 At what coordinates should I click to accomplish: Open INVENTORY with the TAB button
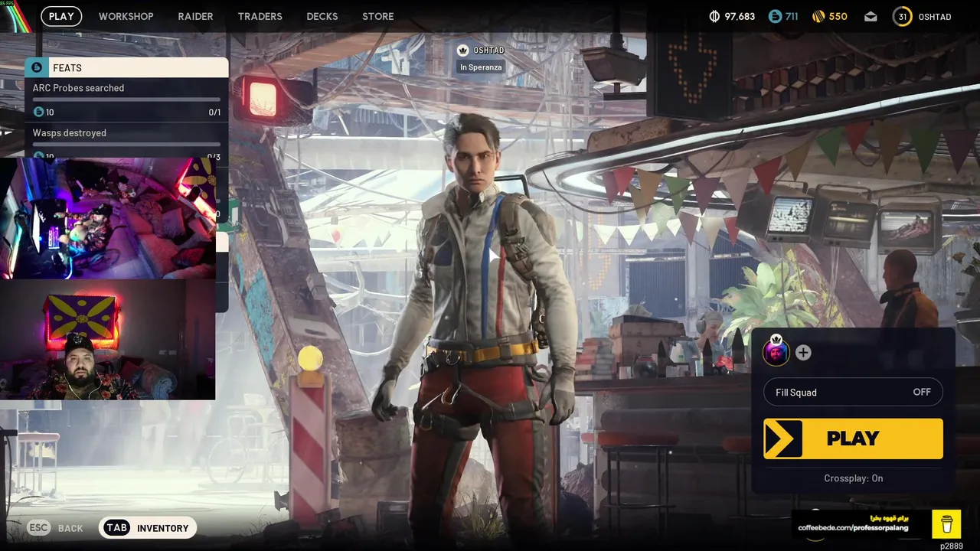(148, 528)
